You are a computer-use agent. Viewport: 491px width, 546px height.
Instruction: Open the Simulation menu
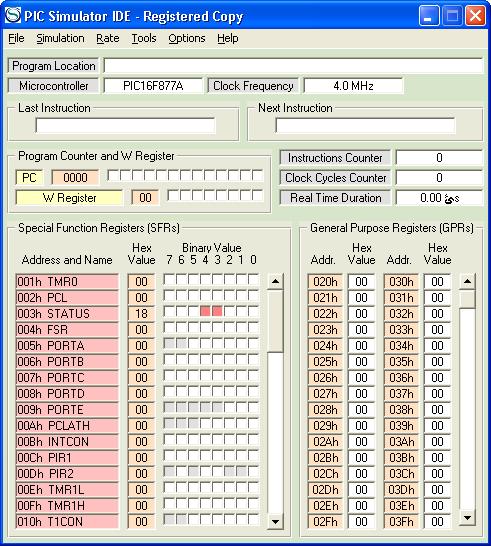[60, 38]
